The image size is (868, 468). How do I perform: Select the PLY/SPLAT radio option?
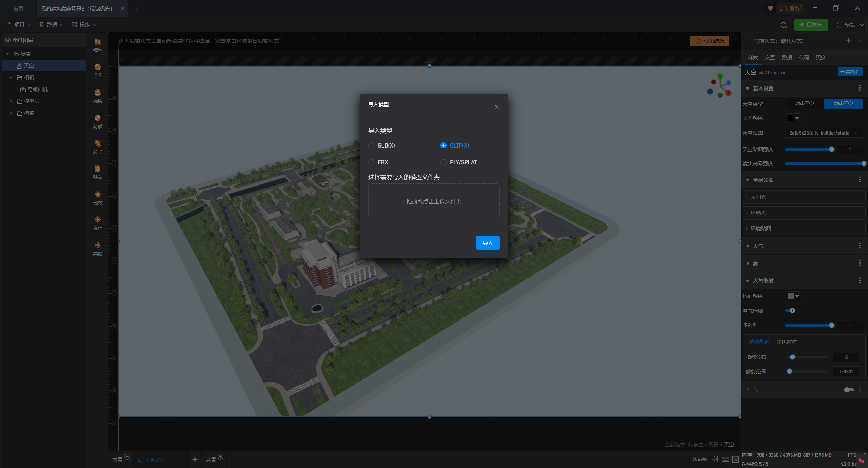(443, 162)
